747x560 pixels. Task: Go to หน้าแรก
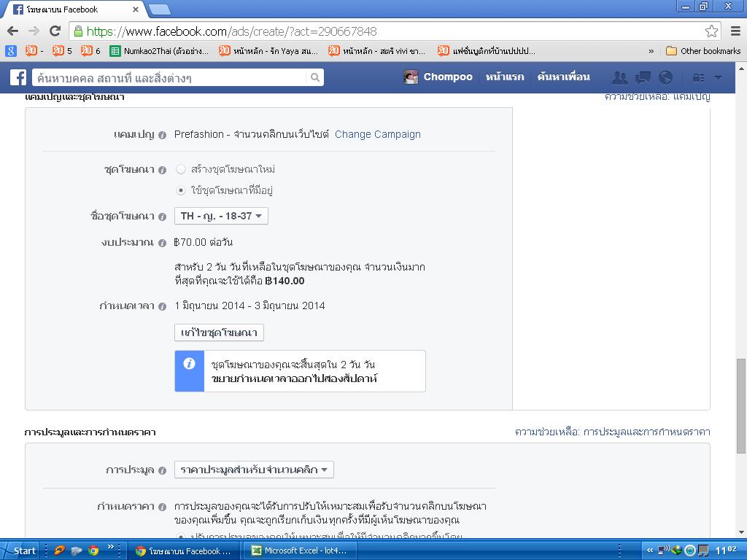coord(505,77)
